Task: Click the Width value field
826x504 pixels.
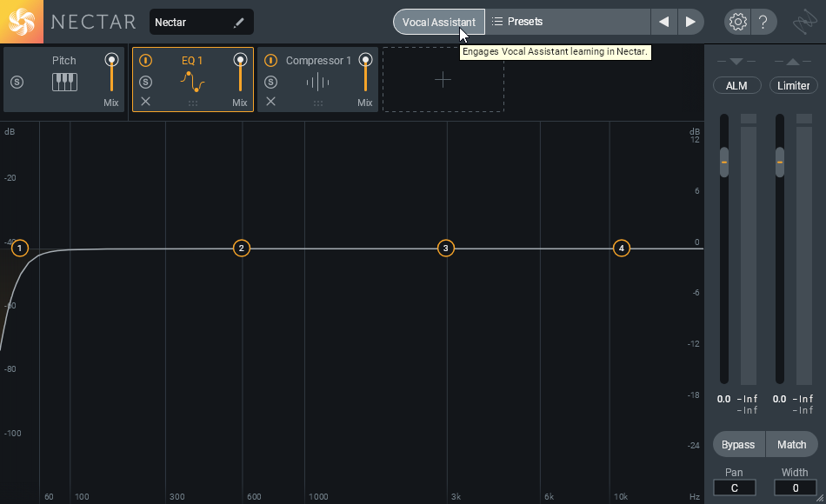Action: tap(796, 487)
